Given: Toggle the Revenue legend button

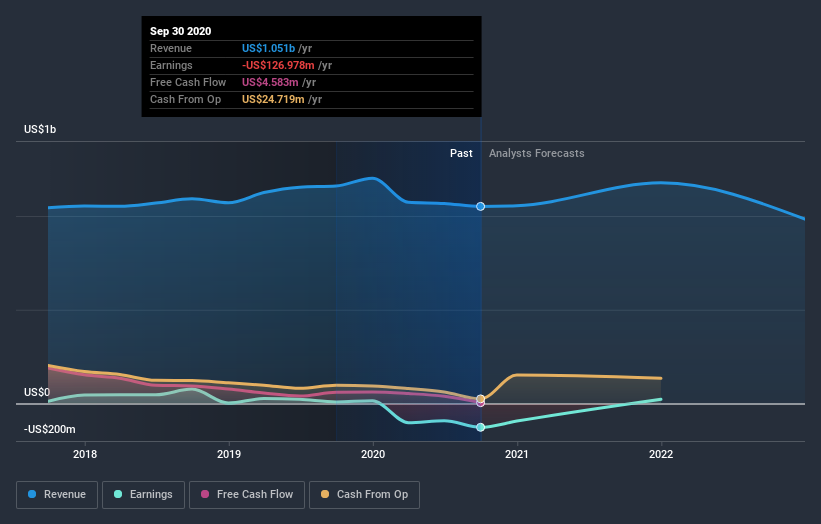Looking at the screenshot, I should [57, 495].
